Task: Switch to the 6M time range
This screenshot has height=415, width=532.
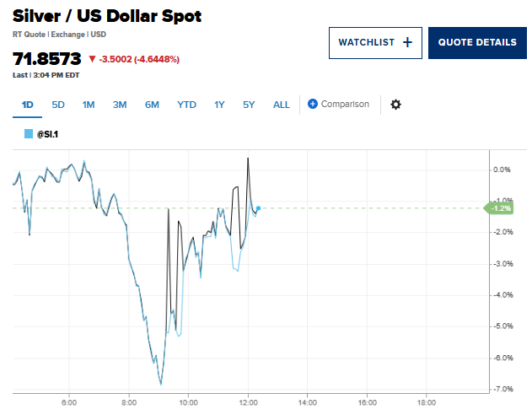Action: point(152,105)
